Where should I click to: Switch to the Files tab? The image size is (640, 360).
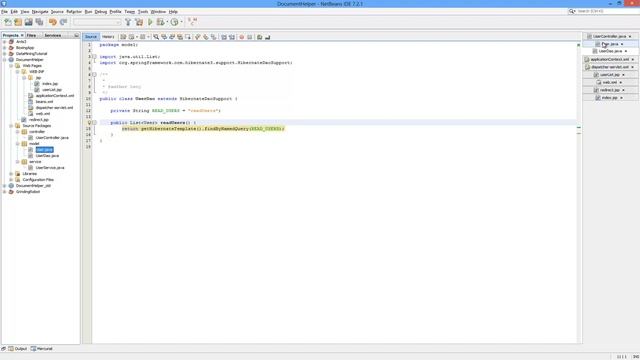(31, 36)
